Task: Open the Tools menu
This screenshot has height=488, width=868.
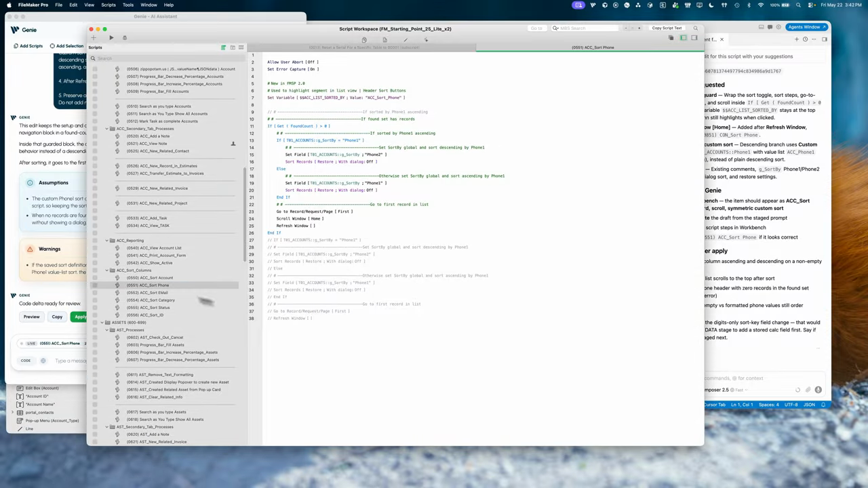Action: point(128,5)
